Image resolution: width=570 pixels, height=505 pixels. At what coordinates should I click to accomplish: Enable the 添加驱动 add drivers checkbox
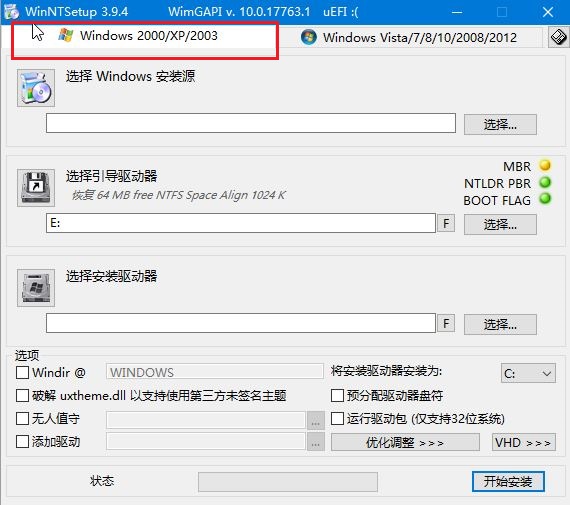click(x=23, y=442)
